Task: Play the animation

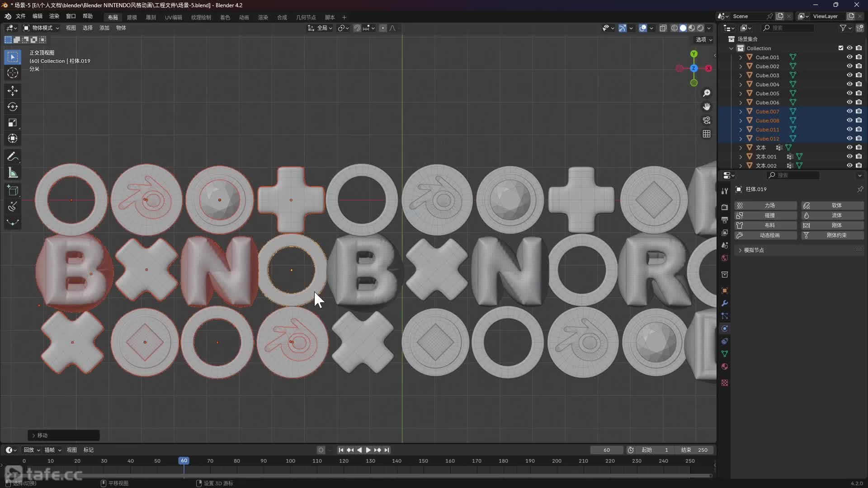Action: pos(368,450)
